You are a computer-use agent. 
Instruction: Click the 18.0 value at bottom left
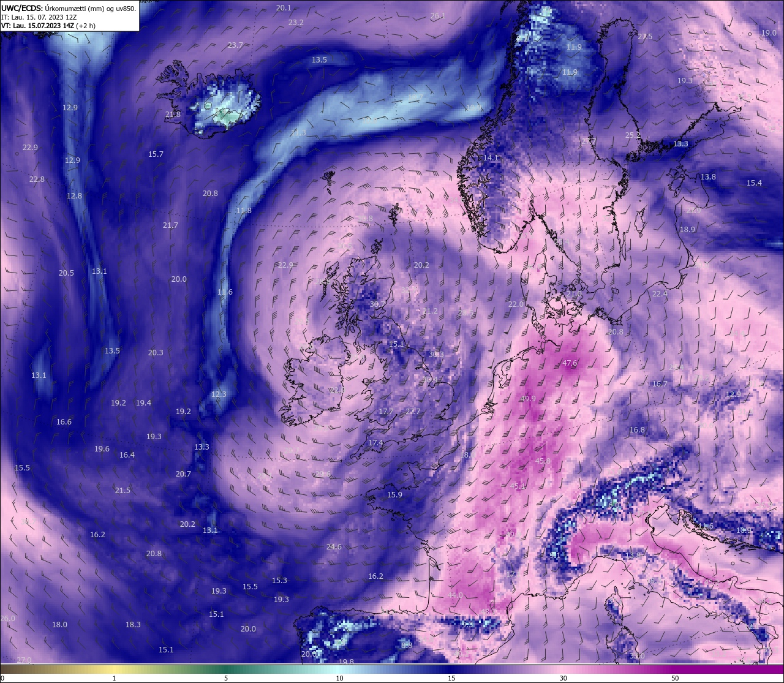59,624
